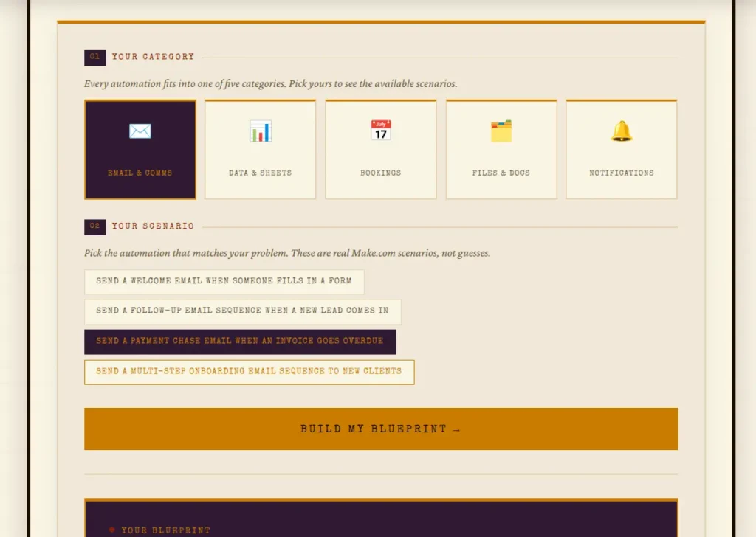Open the Your Blueprint section header
This screenshot has height=537, width=756.
coord(165,529)
